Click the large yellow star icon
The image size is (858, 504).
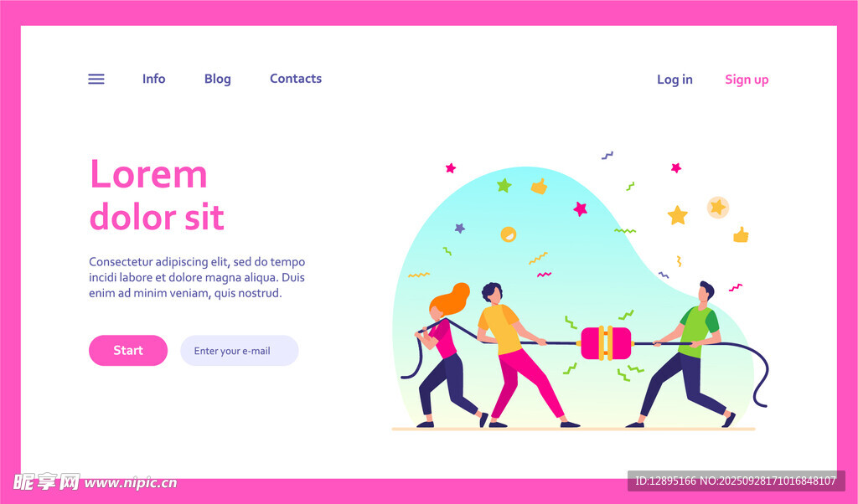677,215
